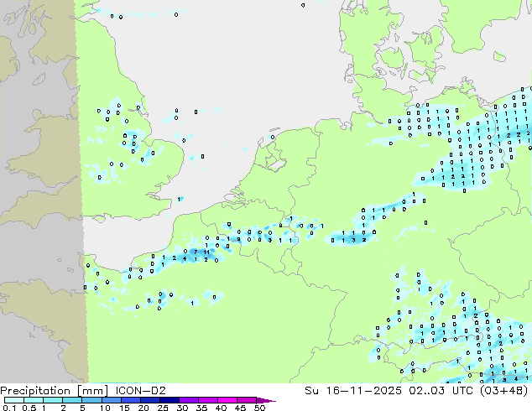Pick the 1–2 mm legend swatch
This screenshot has width=532, height=411.
coord(53,400)
